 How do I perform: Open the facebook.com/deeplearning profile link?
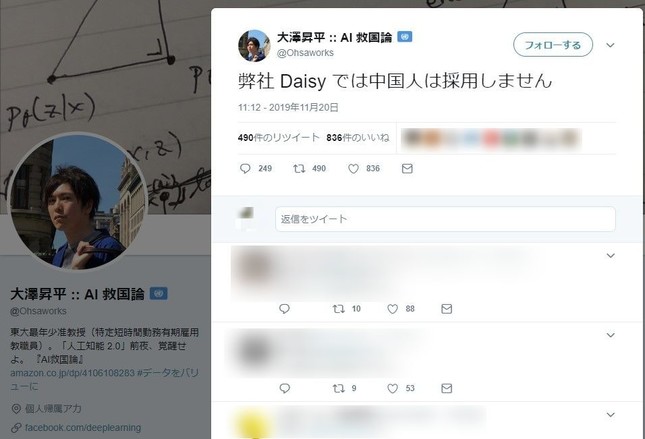(x=83, y=428)
